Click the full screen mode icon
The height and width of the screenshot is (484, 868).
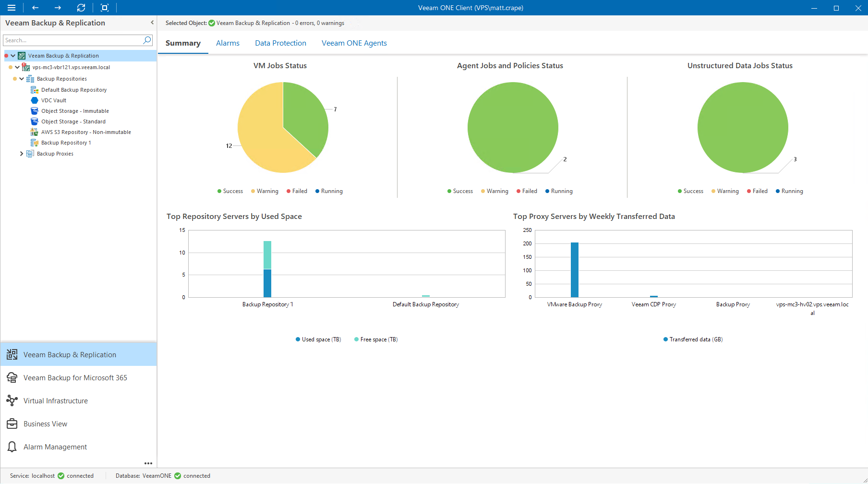tap(105, 8)
